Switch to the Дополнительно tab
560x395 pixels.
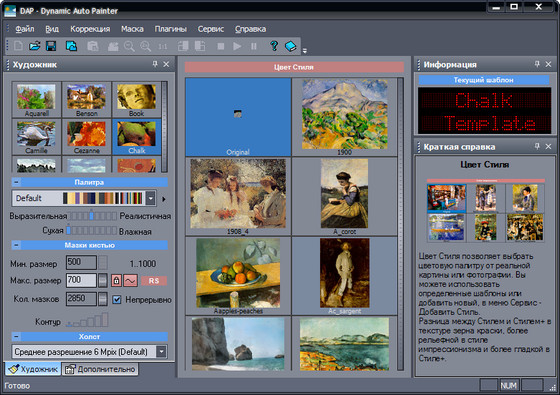click(x=100, y=369)
